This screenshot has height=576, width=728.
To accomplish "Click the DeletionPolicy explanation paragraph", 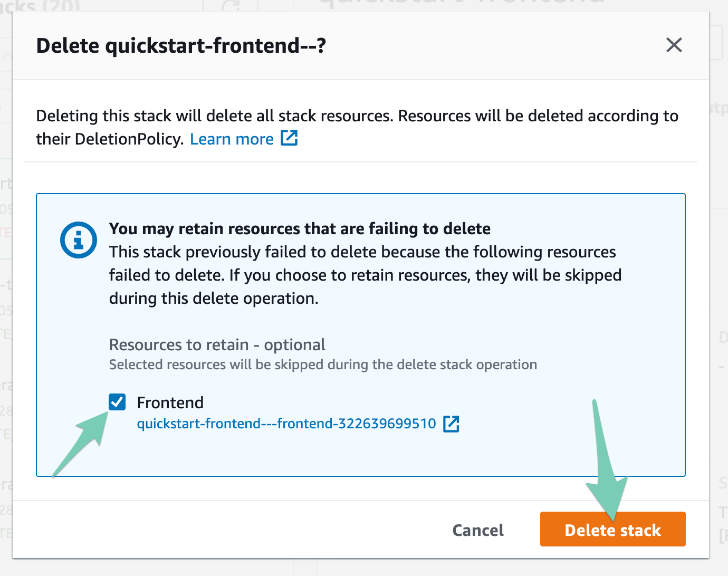I will (x=357, y=127).
